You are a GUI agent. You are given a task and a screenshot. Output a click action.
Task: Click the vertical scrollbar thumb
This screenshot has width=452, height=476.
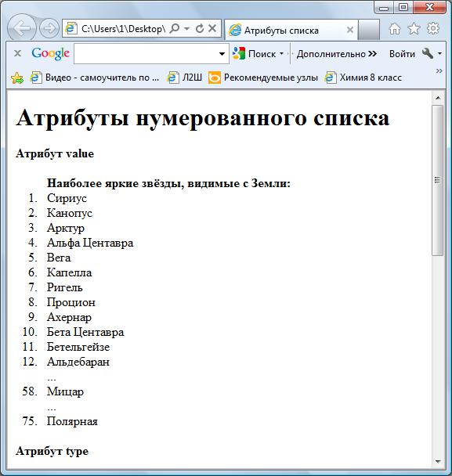tap(438, 180)
